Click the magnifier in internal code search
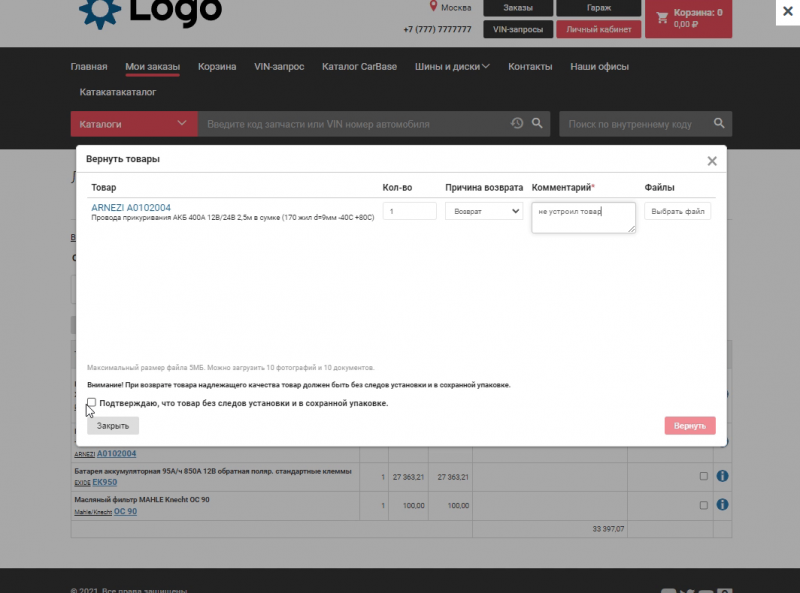800x593 pixels. (718, 124)
